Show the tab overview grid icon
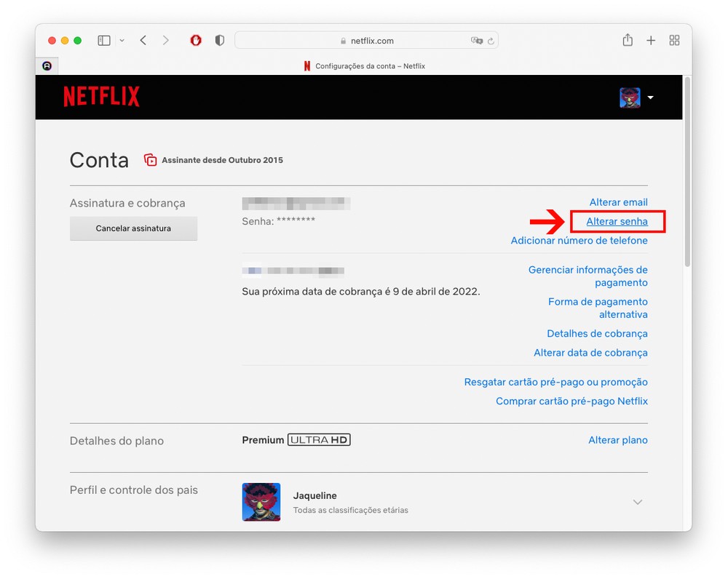The image size is (728, 579). (x=674, y=41)
